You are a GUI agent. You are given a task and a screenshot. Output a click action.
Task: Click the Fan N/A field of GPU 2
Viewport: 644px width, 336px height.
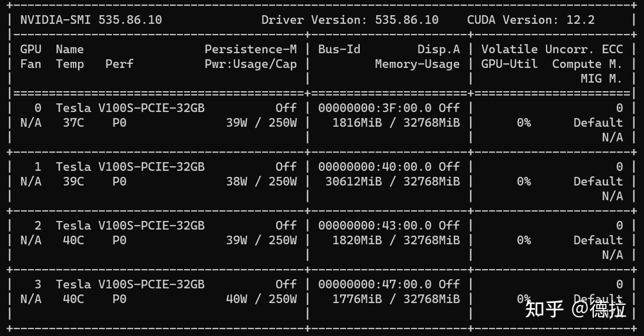tap(30, 240)
